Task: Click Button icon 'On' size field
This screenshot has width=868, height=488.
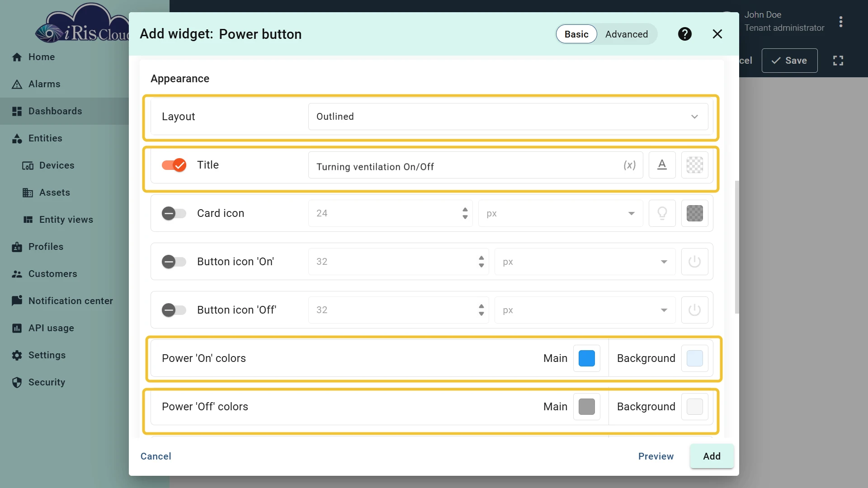Action: [x=398, y=262]
